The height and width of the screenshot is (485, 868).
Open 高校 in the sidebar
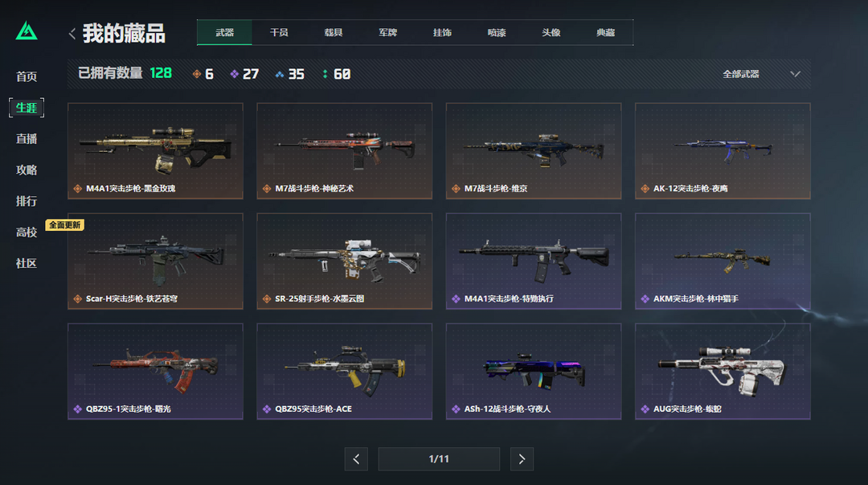[x=27, y=232]
